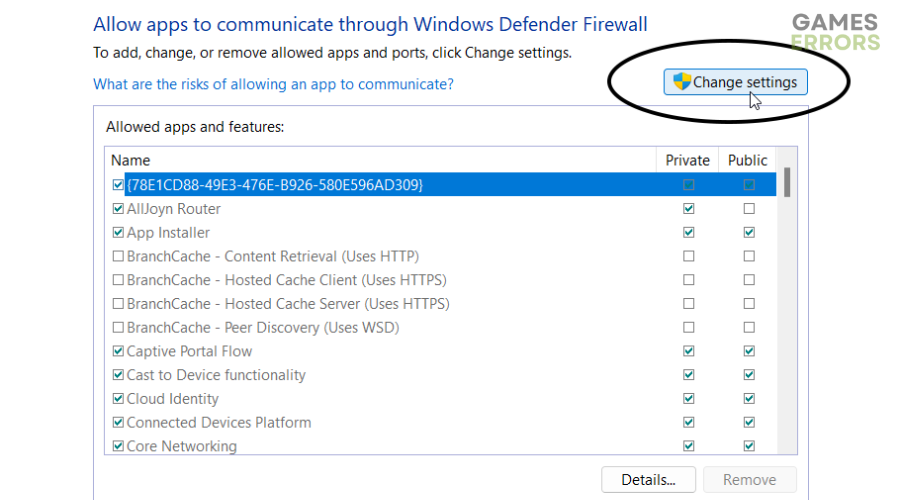Select BranchCache - Content Retrieval (Uses HTTP) text
900x500 pixels.
pyautogui.click(x=273, y=256)
